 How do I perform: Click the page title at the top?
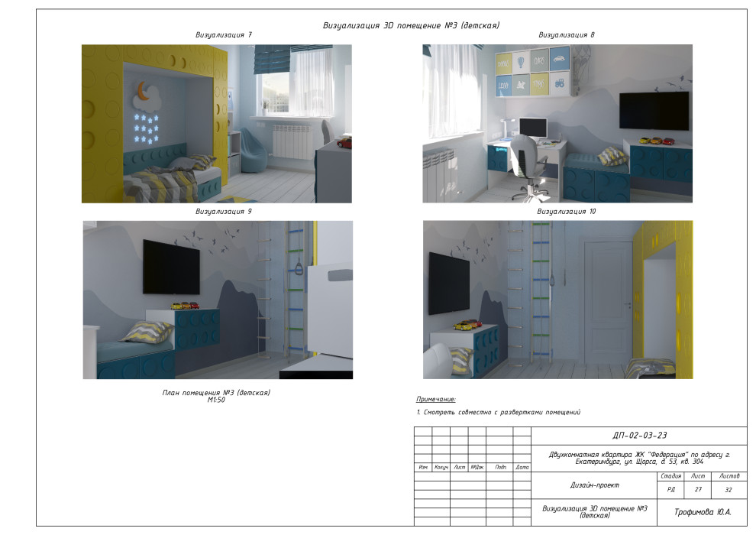[x=412, y=25]
